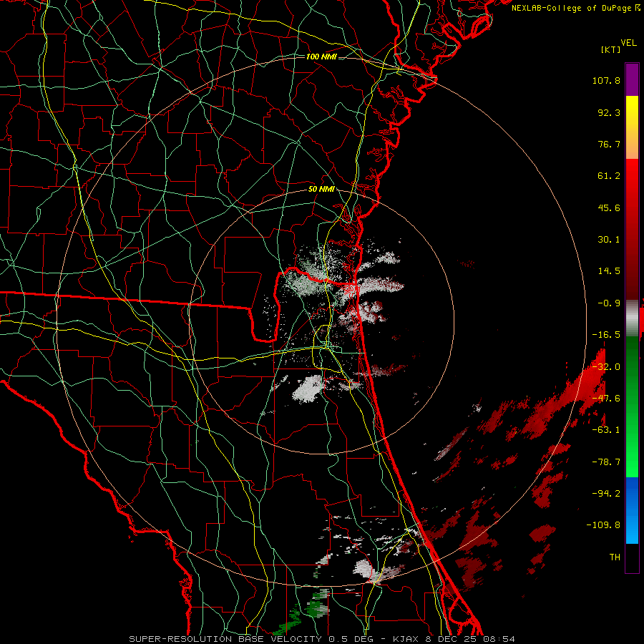Click the -109.8 velocity legend value
This screenshot has height=644, width=644.
[603, 525]
